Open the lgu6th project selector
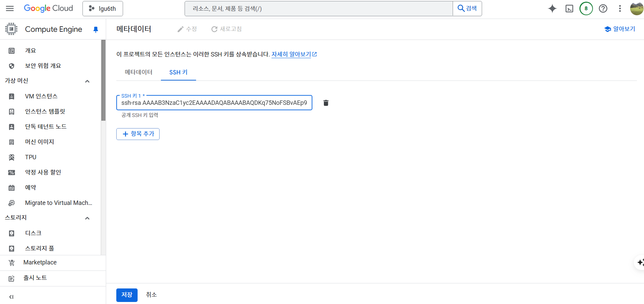 [x=102, y=8]
